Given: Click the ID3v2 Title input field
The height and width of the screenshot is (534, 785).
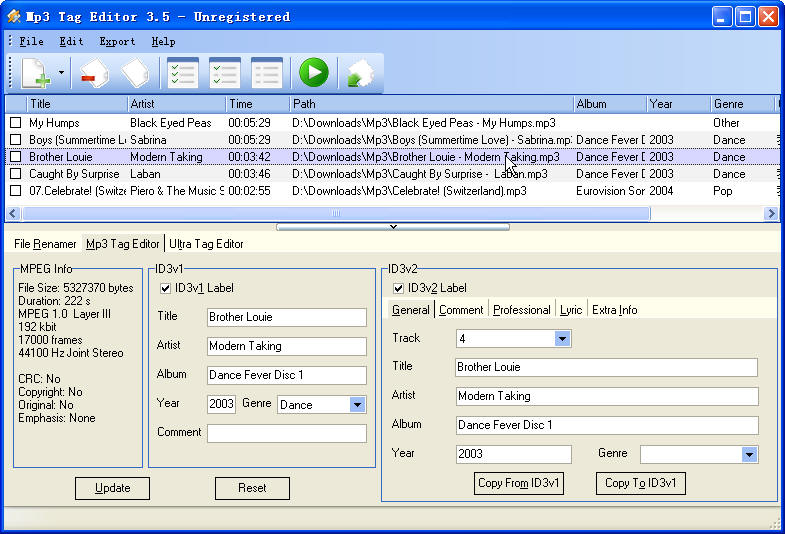Looking at the screenshot, I should pos(606,367).
